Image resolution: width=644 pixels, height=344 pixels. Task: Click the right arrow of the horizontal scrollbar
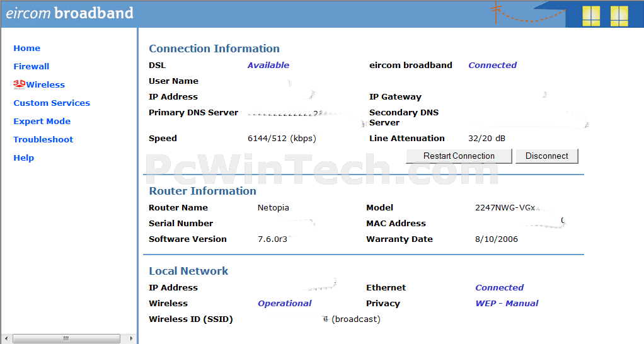pos(131,339)
